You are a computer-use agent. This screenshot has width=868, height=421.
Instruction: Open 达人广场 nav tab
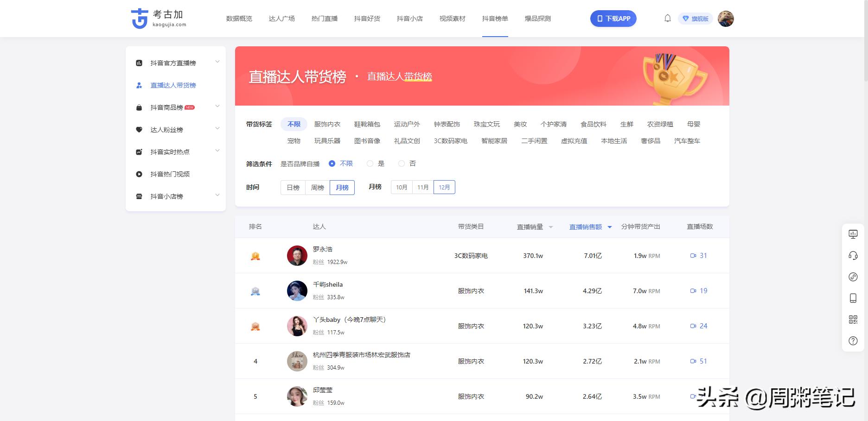point(282,19)
